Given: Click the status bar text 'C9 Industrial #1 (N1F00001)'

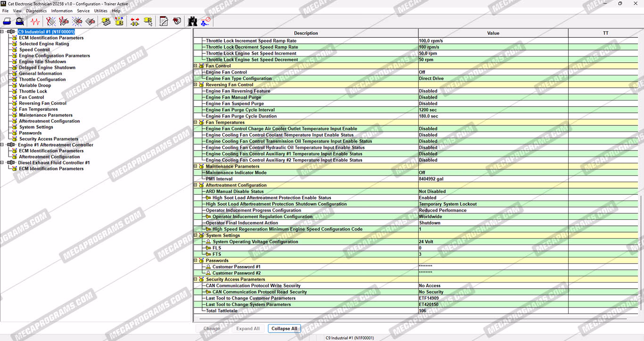Looking at the screenshot, I should (350, 338).
